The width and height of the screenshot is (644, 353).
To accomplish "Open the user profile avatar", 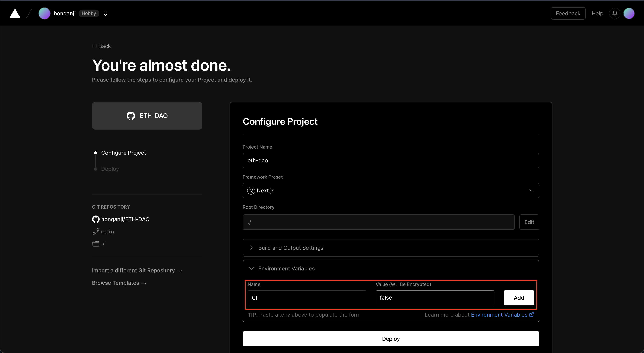I will pos(629,13).
